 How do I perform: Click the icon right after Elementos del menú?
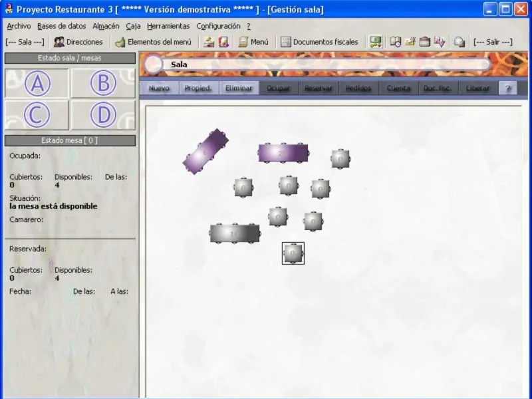(209, 42)
